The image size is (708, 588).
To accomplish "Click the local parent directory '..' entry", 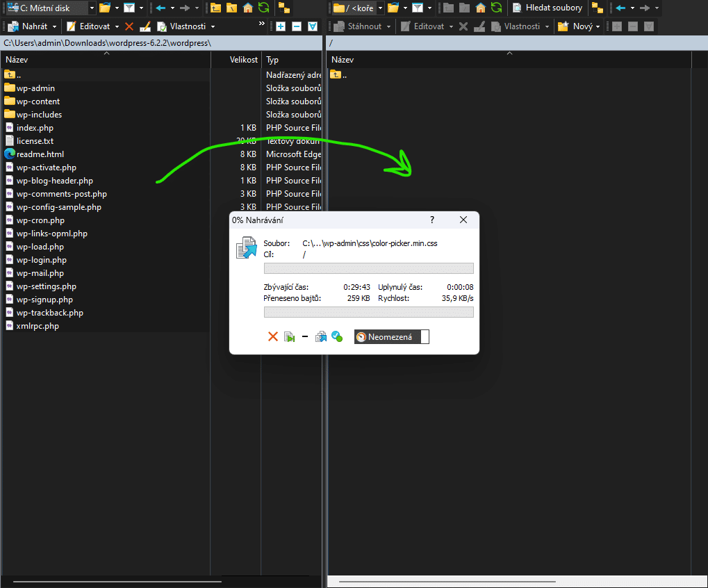I will (x=13, y=75).
